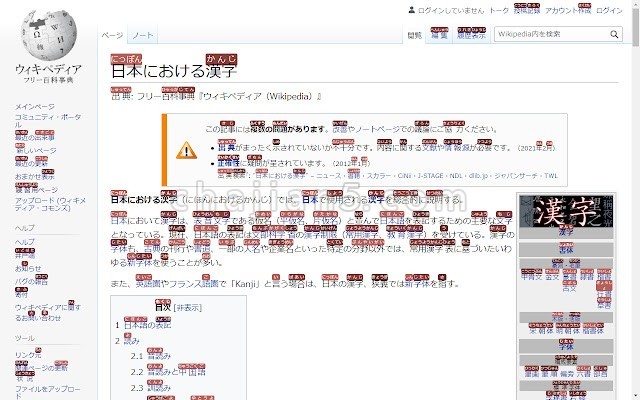Open 金文 link in infobox

[552, 276]
